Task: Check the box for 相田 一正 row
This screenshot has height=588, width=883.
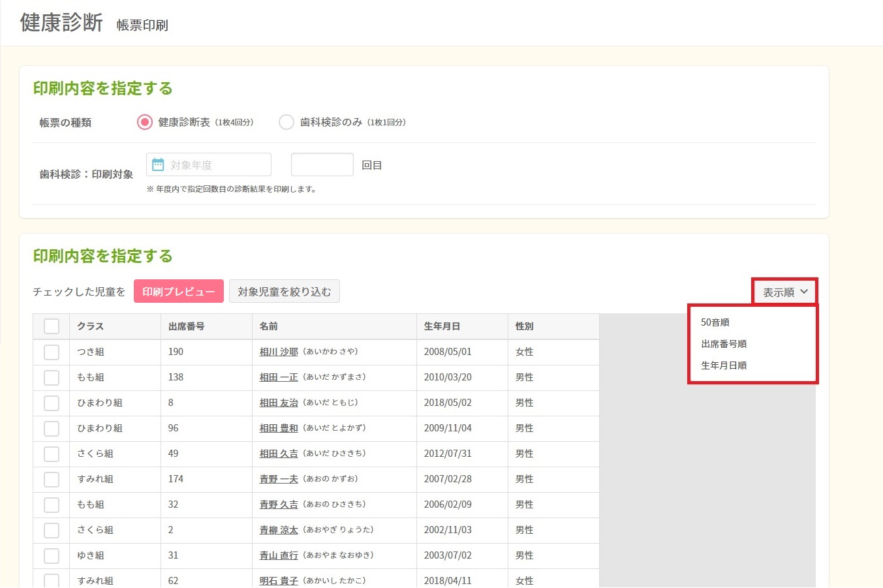Action: [52, 378]
